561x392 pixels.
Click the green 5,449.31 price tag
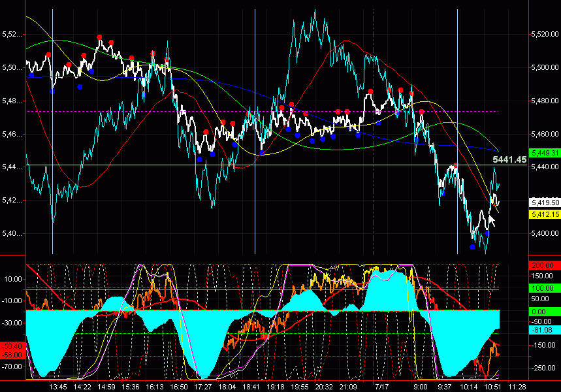545,154
